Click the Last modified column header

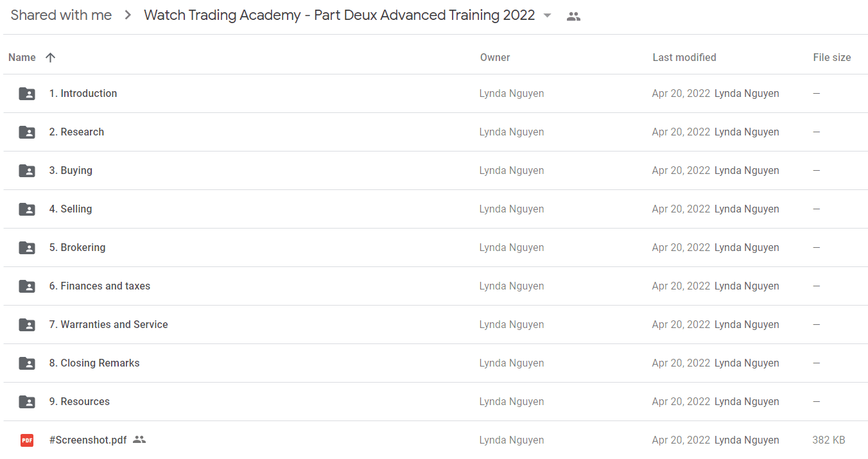[684, 57]
